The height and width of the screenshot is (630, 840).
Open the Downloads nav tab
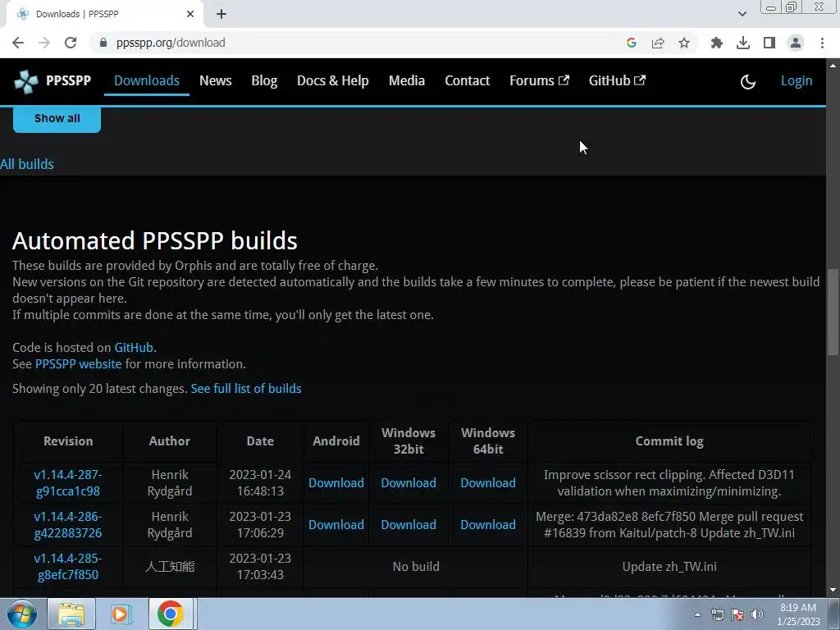click(x=147, y=81)
